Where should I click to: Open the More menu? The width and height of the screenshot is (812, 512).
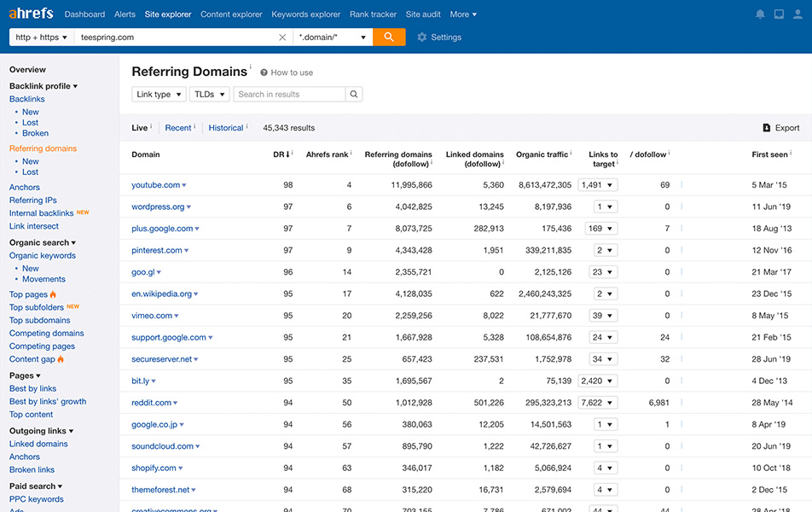[462, 14]
